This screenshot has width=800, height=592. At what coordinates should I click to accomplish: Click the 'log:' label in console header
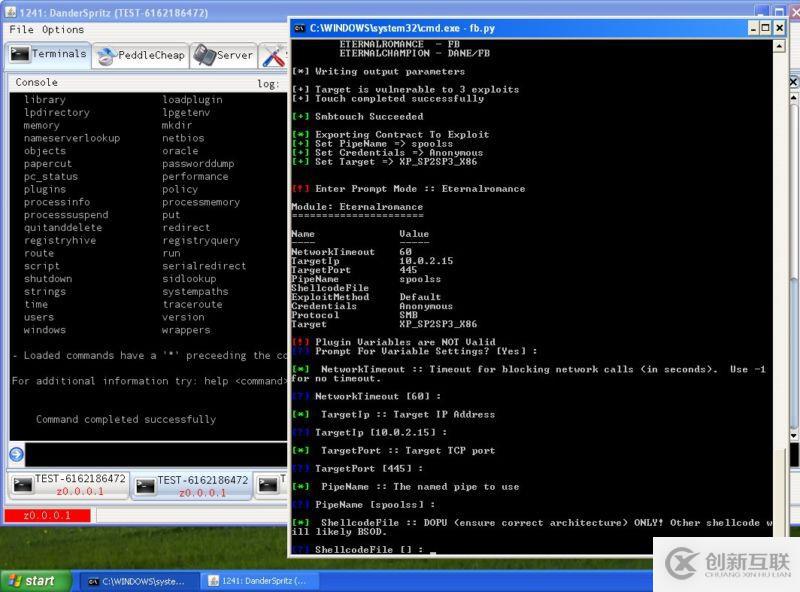(x=268, y=84)
